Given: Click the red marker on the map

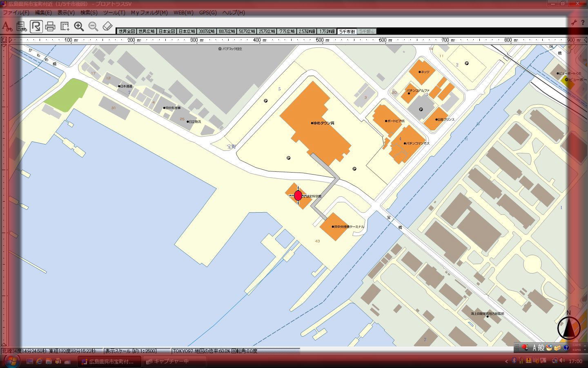Looking at the screenshot, I should [x=298, y=195].
